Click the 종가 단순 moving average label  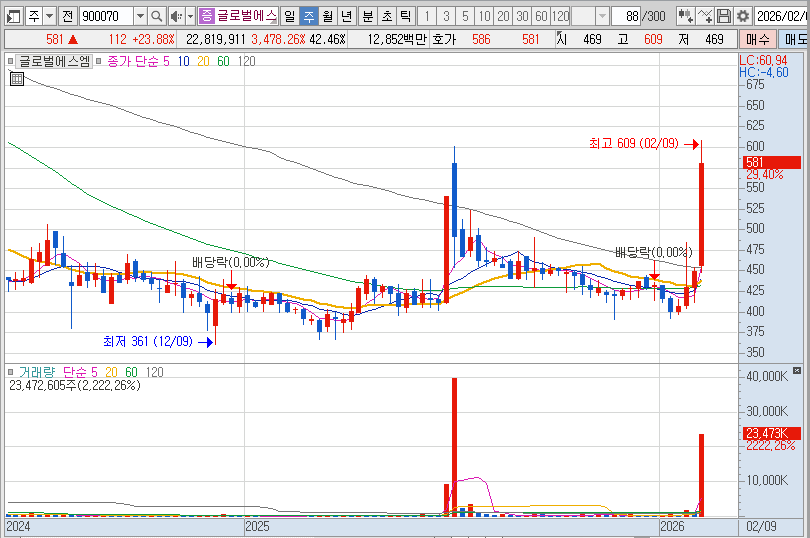pyautogui.click(x=132, y=62)
